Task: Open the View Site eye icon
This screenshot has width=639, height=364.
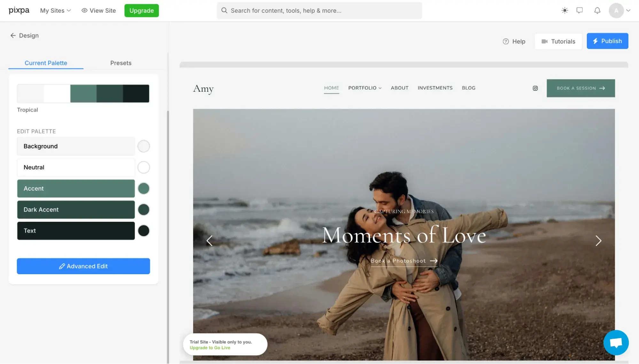Action: (x=84, y=11)
